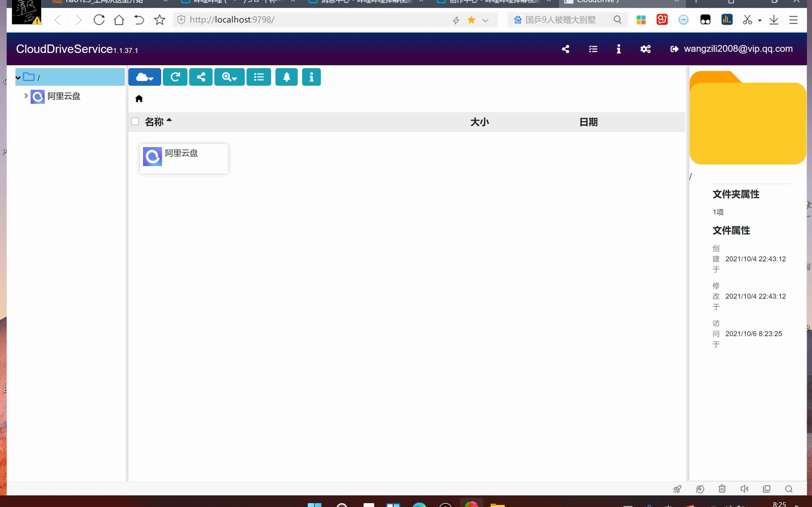Collapse the root folder tree node
Viewport: 812px width, 507px height.
coord(18,77)
